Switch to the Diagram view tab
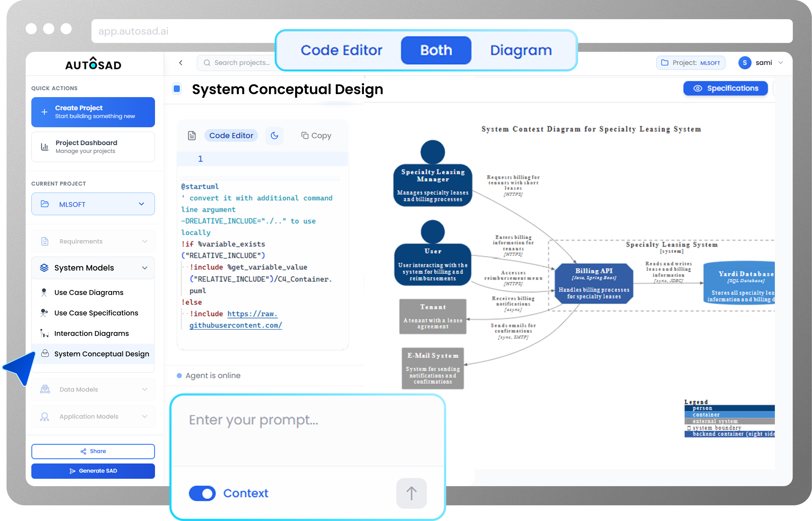Screen dimensions: 812x521 [x=521, y=51]
